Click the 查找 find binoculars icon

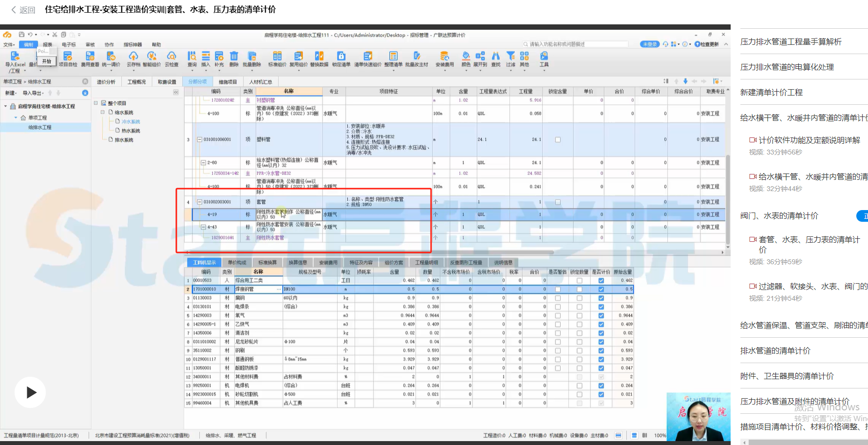[496, 59]
